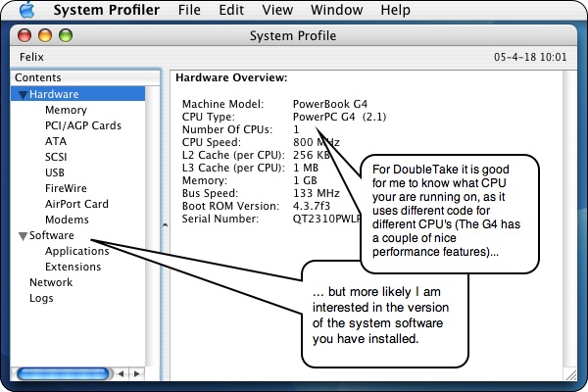Select Memory under Hardware

coord(66,110)
